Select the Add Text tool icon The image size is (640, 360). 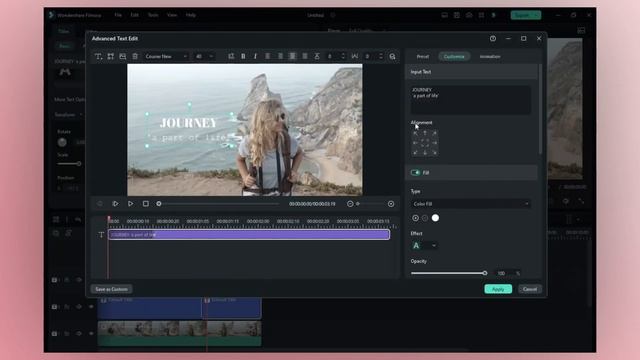coord(98,56)
